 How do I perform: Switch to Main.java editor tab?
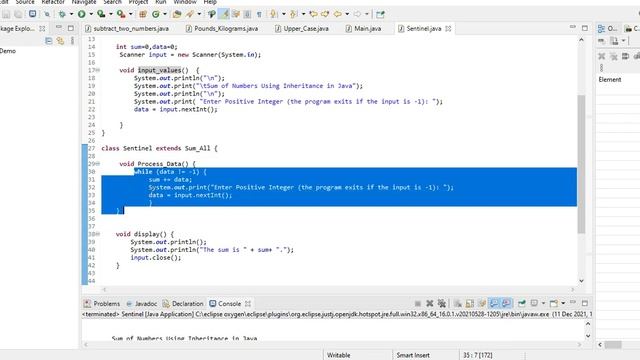[x=363, y=29]
